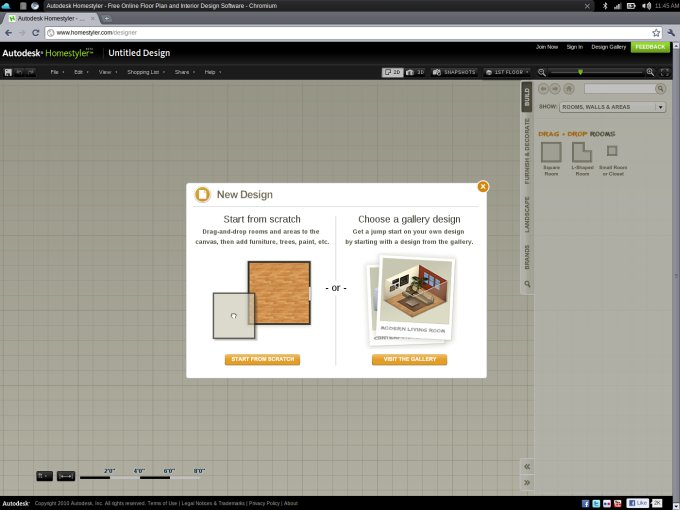Toggle fullscreen canvas icon
The image size is (680, 510).
[664, 72]
